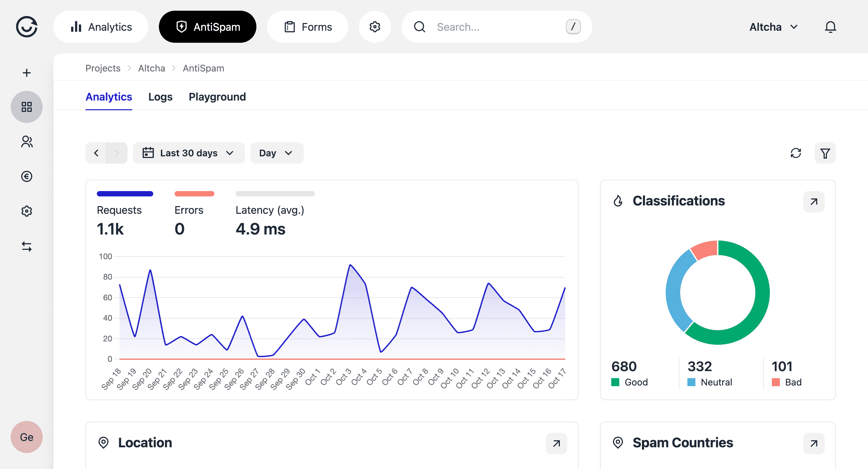Click the user/people icon in left sidebar
This screenshot has height=469, width=868.
pyautogui.click(x=26, y=142)
